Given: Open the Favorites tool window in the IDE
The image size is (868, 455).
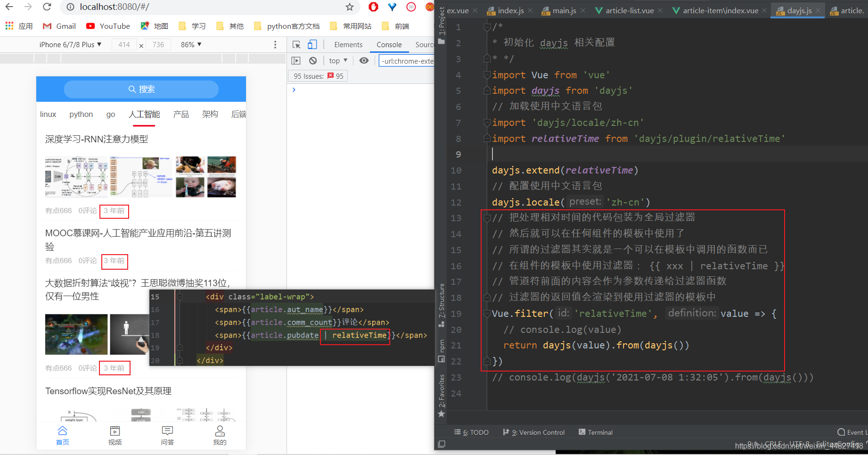Looking at the screenshot, I should pos(442,395).
